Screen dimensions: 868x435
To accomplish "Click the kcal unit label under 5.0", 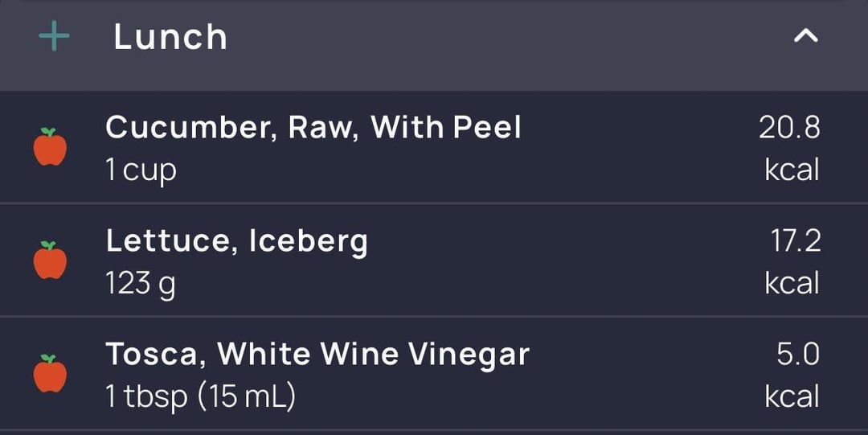I will 792,396.
